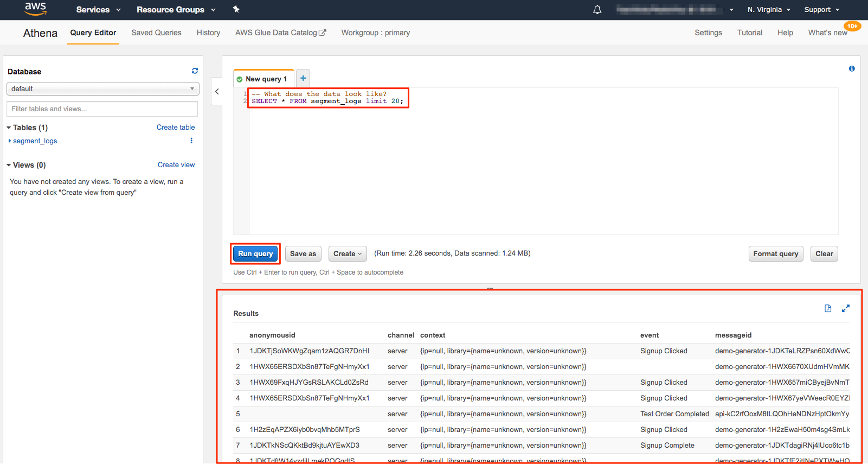The height and width of the screenshot is (464, 868).
Task: Click the Athena service title
Action: coord(40,33)
